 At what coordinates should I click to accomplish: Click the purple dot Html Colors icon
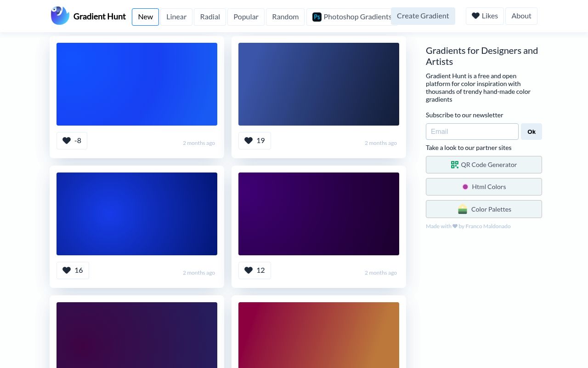point(465,187)
